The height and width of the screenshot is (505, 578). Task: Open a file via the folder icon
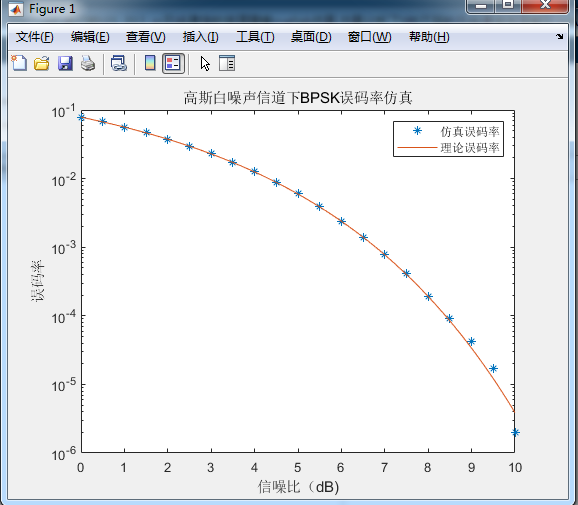(x=42, y=63)
